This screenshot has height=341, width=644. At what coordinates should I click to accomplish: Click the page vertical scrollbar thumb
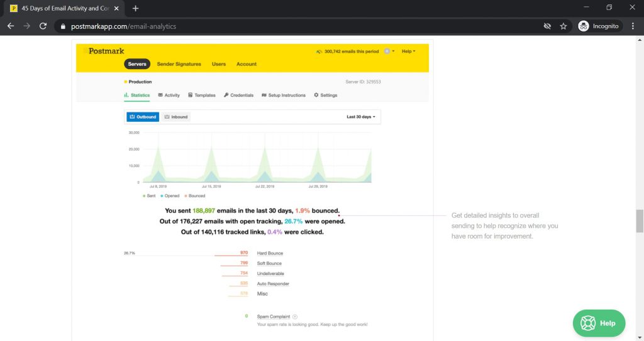pyautogui.click(x=640, y=221)
